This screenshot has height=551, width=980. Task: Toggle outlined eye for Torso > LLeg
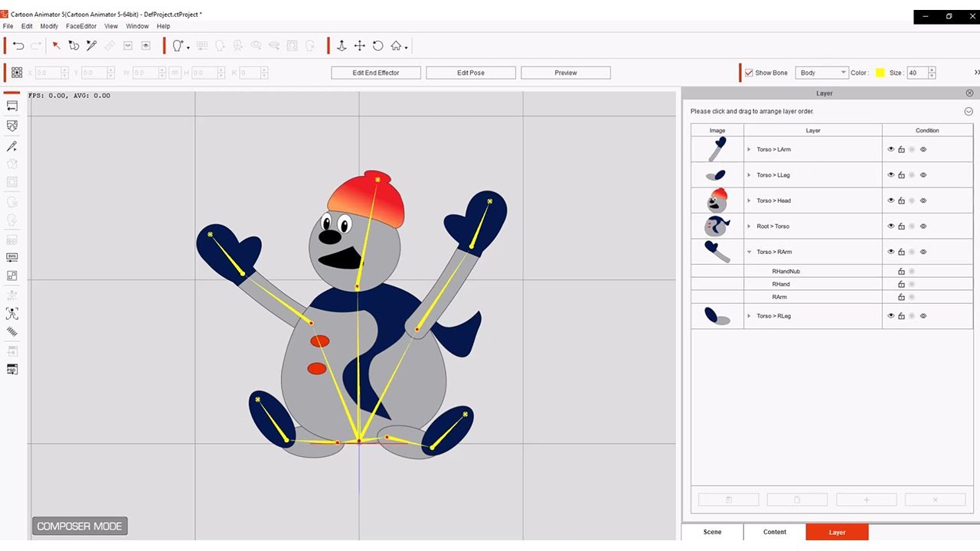923,175
